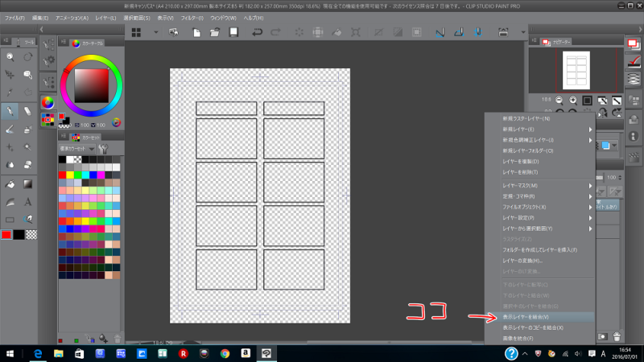Expand レイヤーマスク(M) submenu arrow
This screenshot has height=362, width=644.
tap(590, 186)
